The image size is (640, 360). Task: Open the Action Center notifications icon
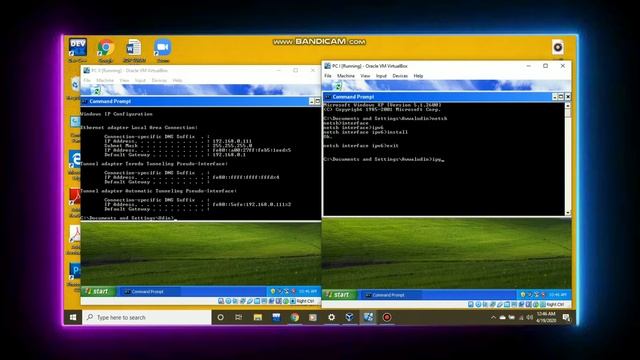[566, 318]
